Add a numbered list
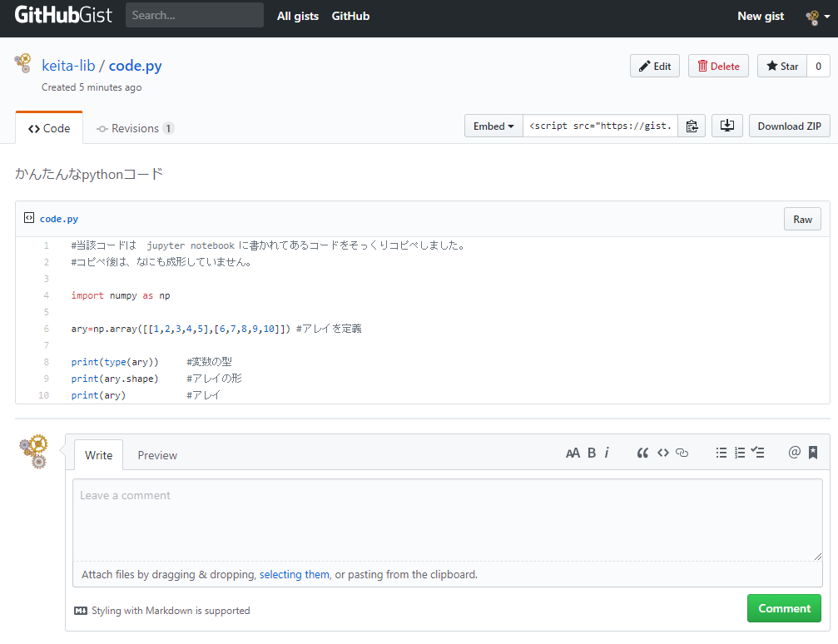The width and height of the screenshot is (838, 644). [x=740, y=453]
